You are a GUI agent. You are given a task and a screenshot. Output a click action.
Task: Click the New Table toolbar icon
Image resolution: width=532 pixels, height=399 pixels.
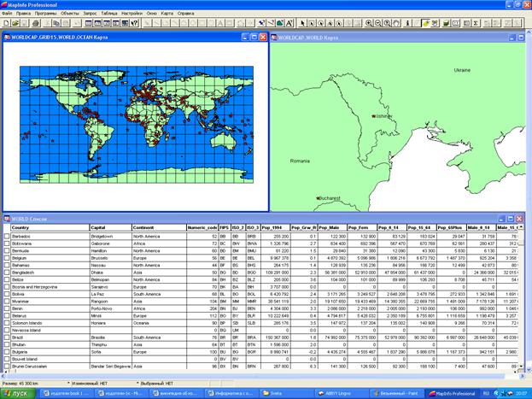pos(5,24)
